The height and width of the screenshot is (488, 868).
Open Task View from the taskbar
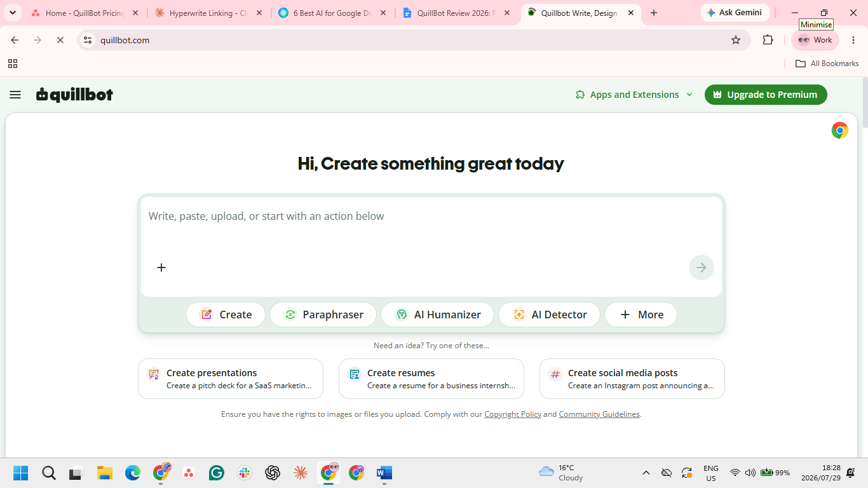(x=77, y=473)
